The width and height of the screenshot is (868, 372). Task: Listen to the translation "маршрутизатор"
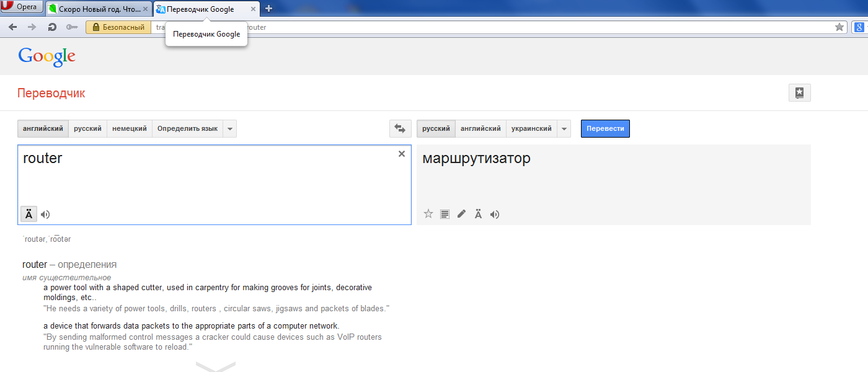495,215
